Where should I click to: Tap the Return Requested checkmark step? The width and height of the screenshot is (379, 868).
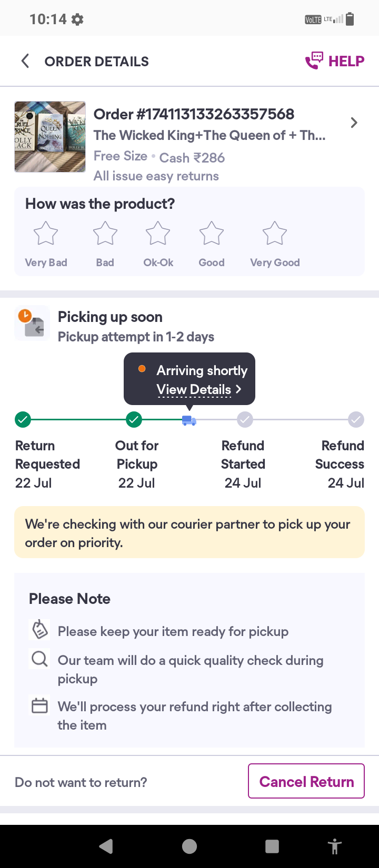click(x=23, y=420)
